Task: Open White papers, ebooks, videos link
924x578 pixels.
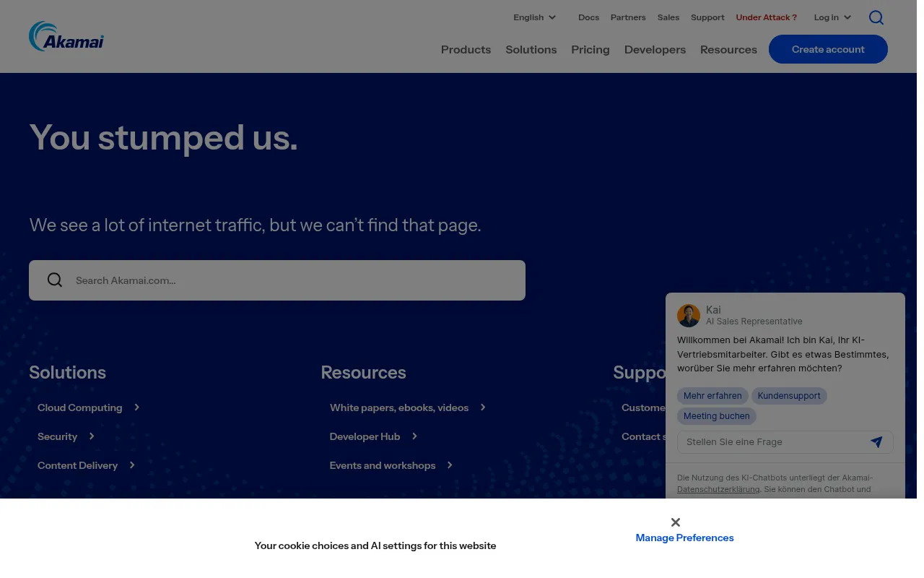Action: click(399, 407)
